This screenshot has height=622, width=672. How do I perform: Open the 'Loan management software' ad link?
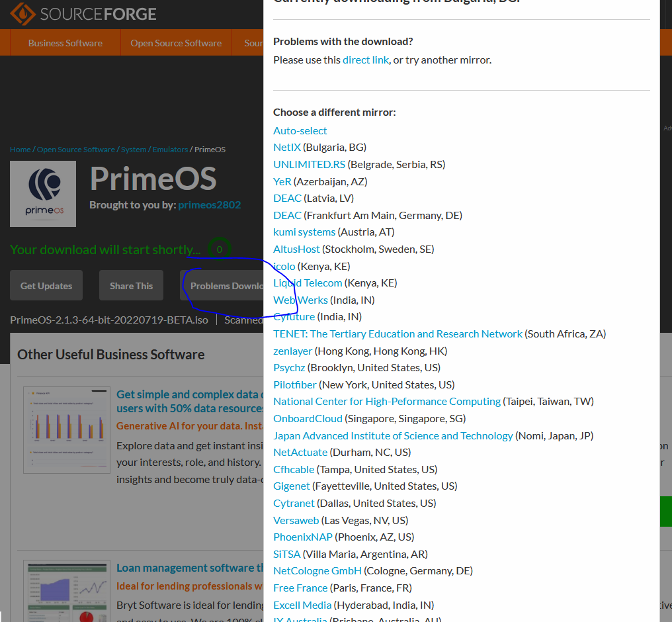(190, 568)
